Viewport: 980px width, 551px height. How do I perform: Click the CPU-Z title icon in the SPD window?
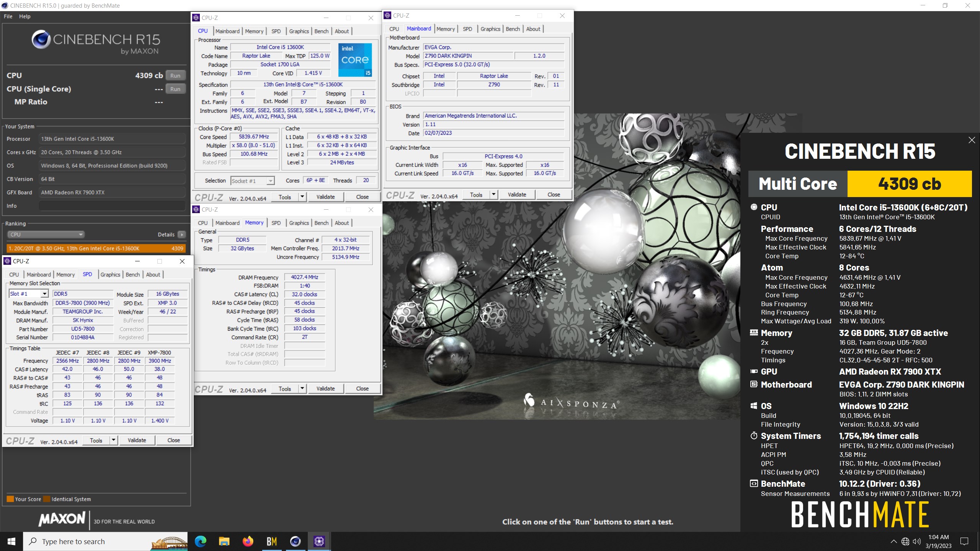point(7,261)
